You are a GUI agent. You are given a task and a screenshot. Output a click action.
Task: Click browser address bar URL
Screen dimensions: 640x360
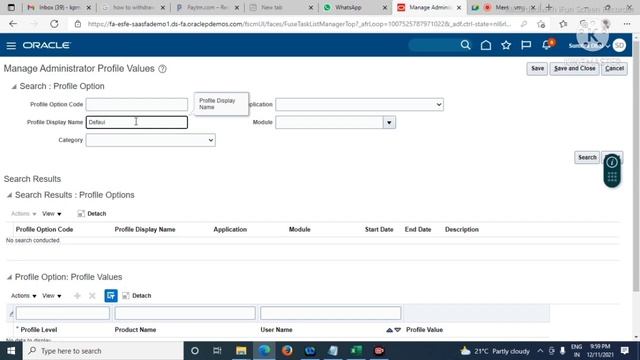click(x=299, y=24)
